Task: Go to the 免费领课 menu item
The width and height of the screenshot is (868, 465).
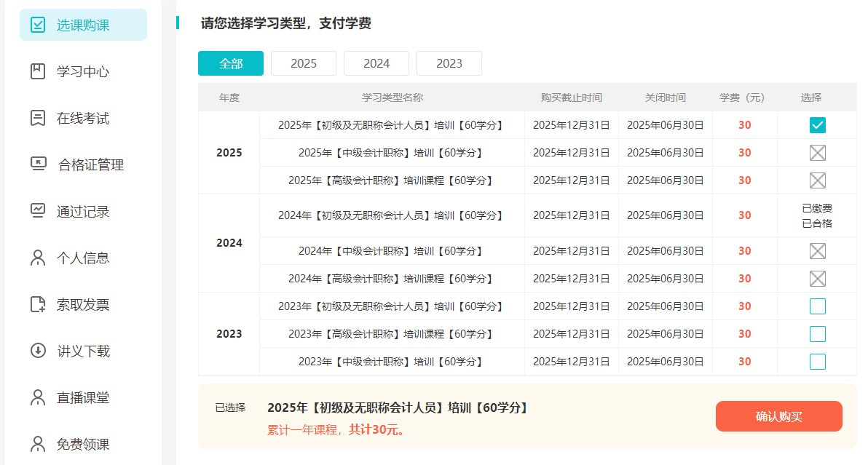Action: pyautogui.click(x=83, y=444)
